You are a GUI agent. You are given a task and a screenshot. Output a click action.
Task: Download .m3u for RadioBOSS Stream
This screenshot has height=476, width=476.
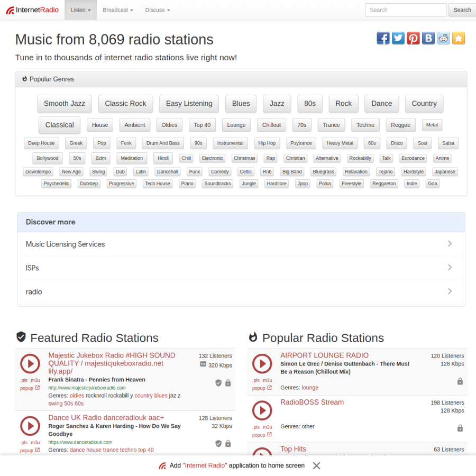point(267,427)
